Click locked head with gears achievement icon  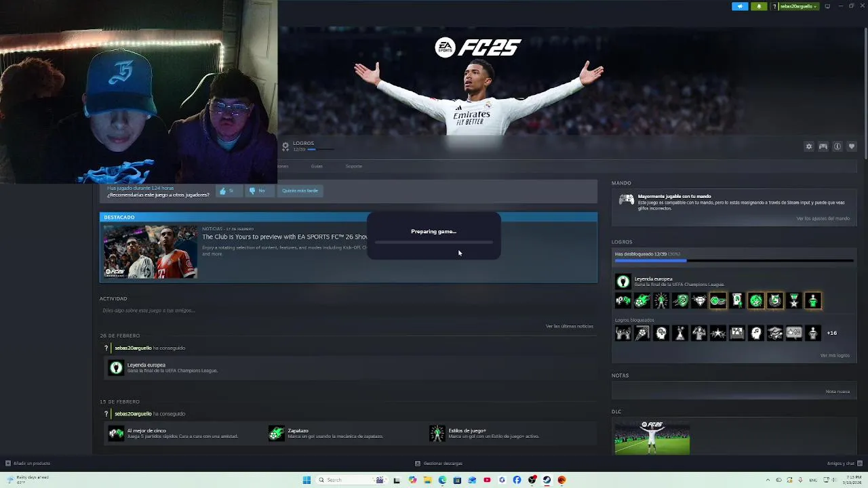pos(660,333)
